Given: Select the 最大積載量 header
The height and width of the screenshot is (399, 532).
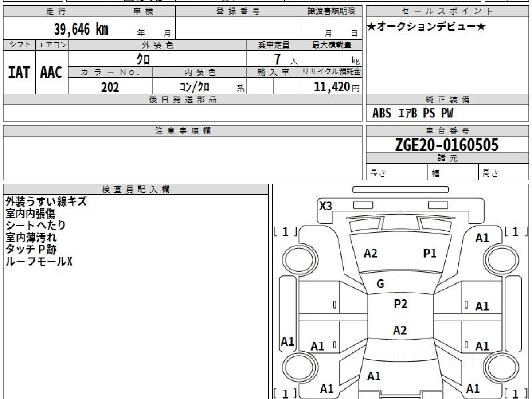Looking at the screenshot, I should [x=332, y=45].
